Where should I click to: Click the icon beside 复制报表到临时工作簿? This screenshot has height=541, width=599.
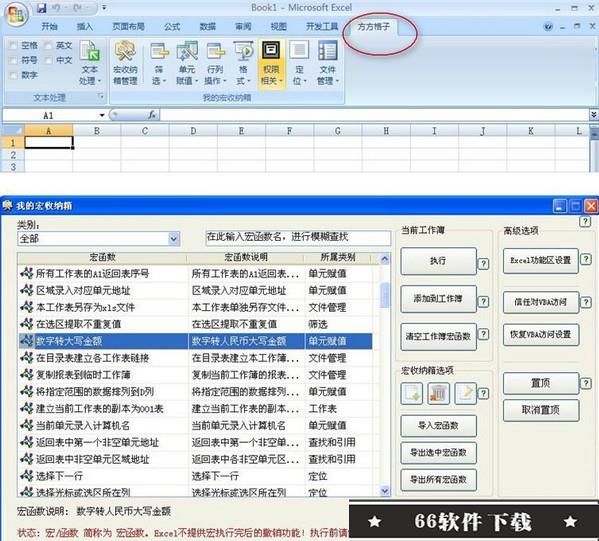point(26,374)
